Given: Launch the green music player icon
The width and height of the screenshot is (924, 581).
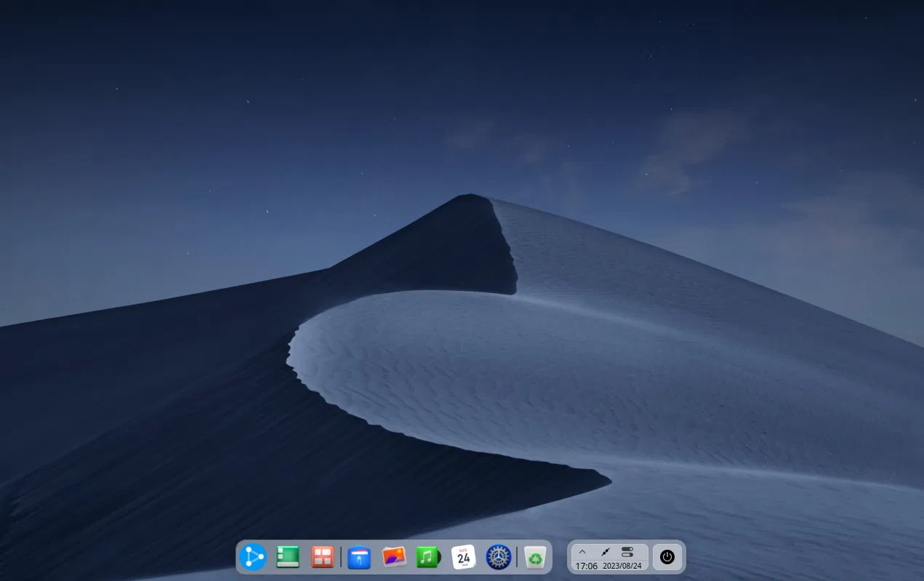Looking at the screenshot, I should tap(429, 558).
